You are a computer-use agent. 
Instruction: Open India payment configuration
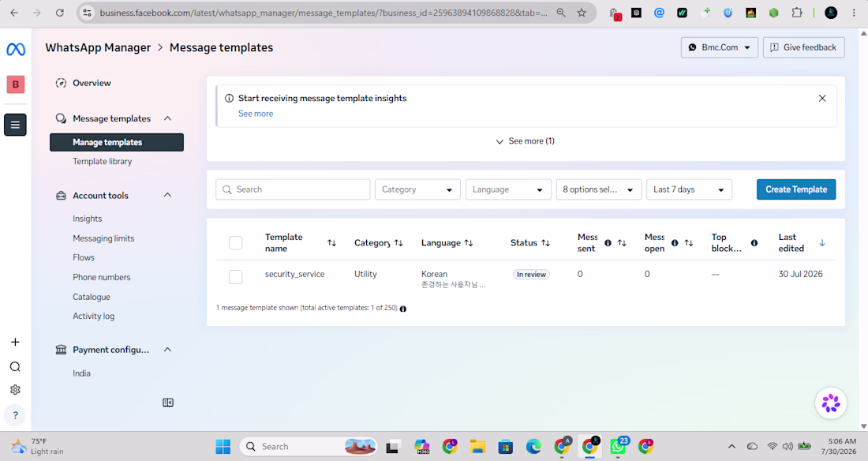81,373
